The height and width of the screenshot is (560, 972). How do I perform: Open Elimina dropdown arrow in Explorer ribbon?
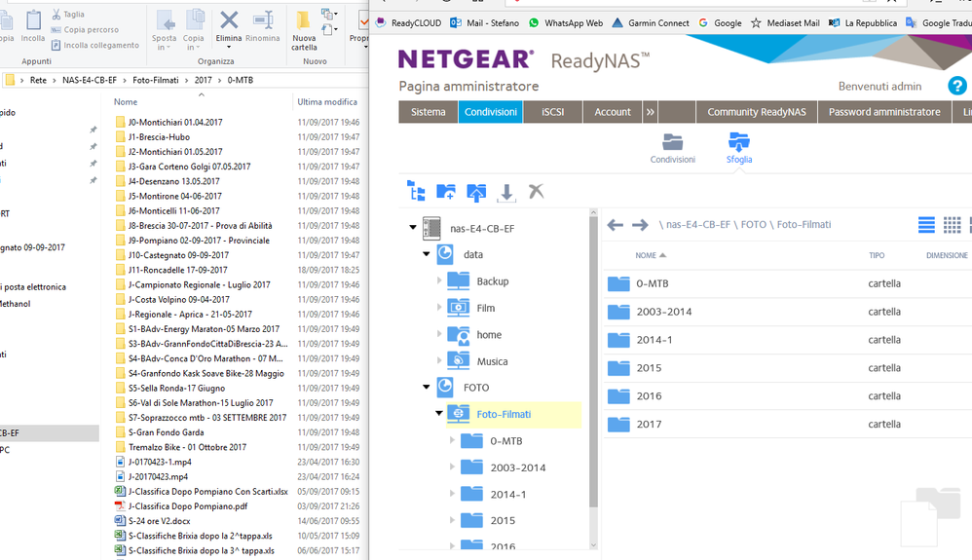point(228,47)
